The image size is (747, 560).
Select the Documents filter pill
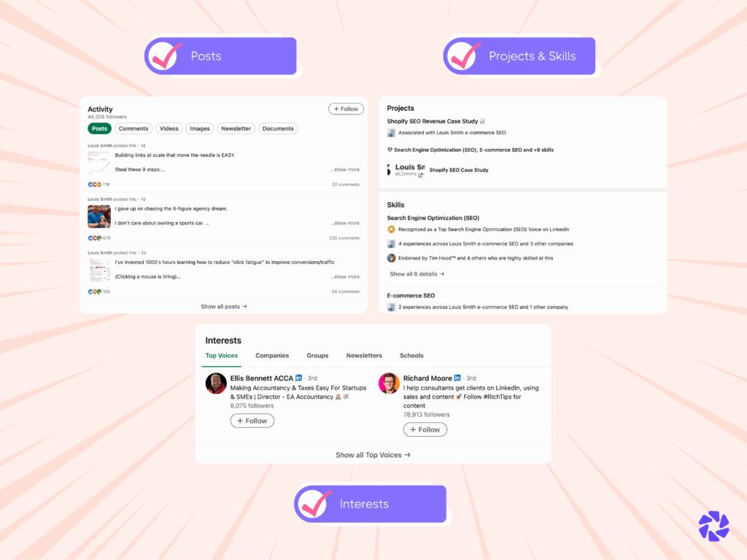click(x=278, y=128)
